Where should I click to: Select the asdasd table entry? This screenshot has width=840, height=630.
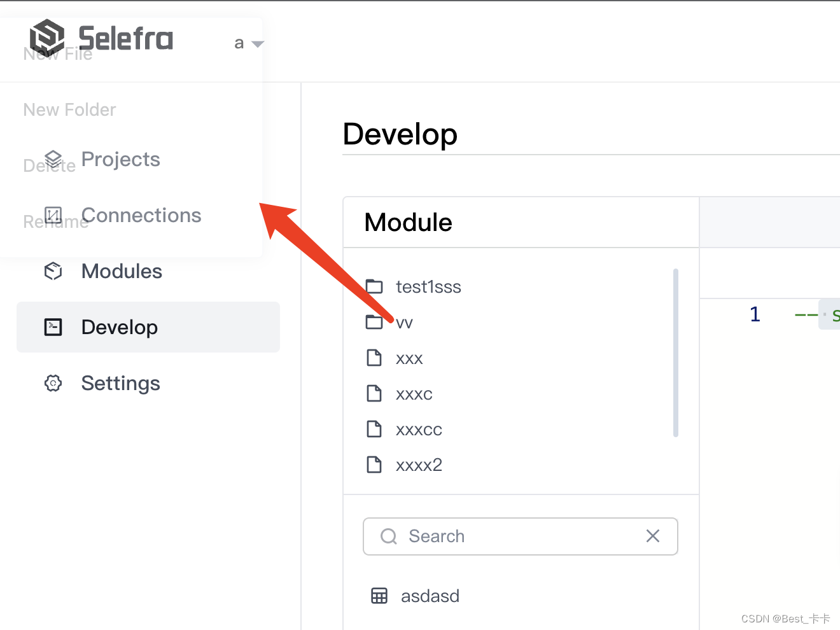[x=430, y=596]
